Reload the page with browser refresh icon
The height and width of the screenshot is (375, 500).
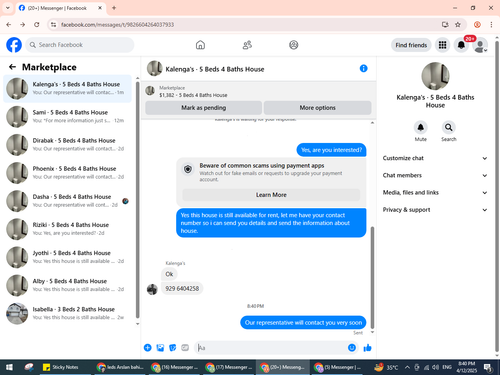tap(37, 25)
